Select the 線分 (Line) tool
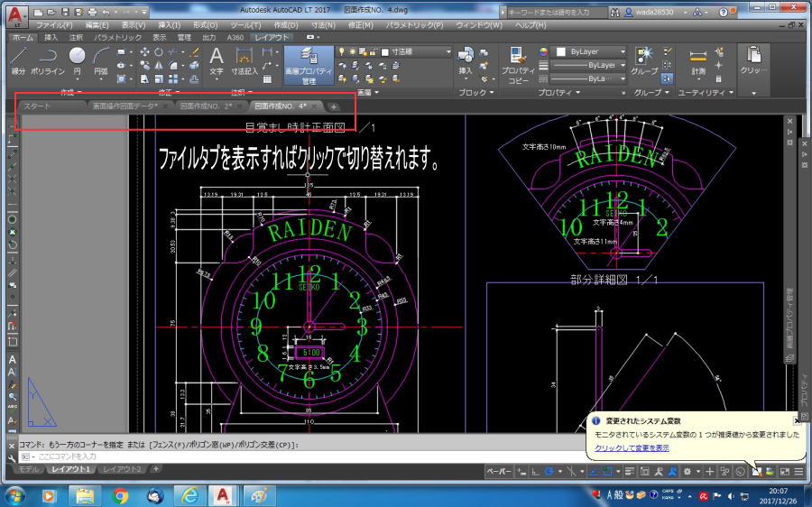Screen dimensions: 812x507 pos(19,61)
